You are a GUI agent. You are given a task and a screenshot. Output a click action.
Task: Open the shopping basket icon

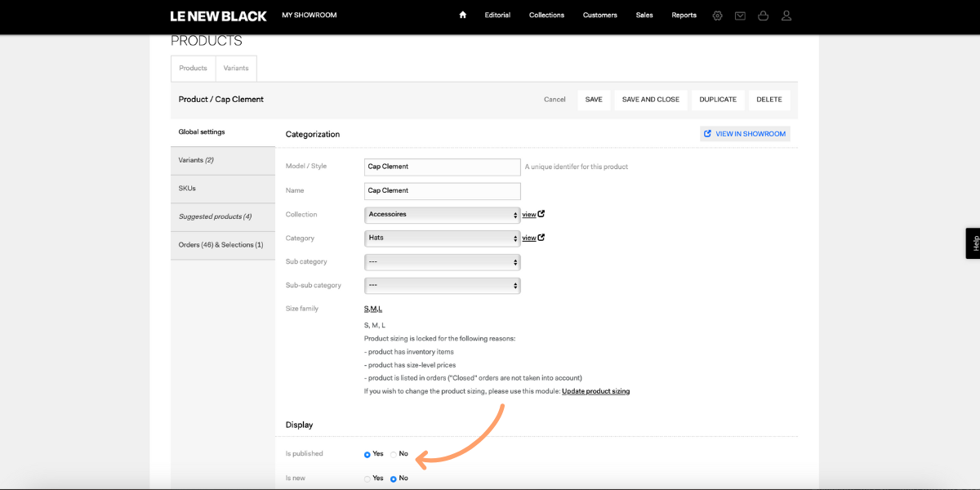pos(764,16)
